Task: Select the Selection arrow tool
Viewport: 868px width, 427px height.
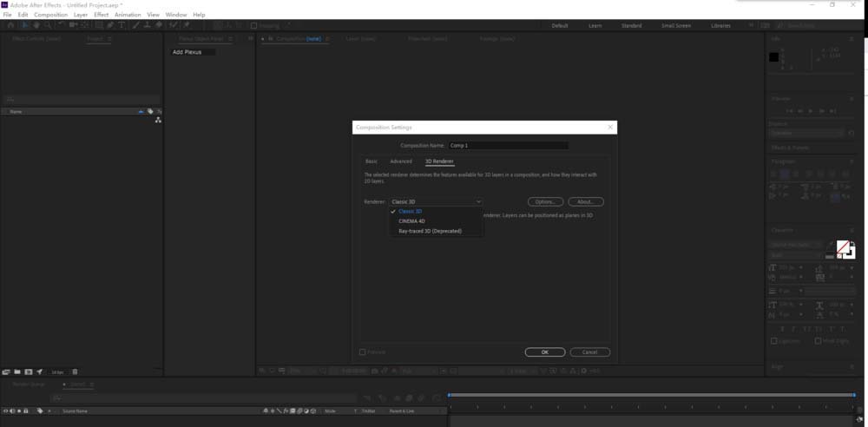Action: pyautogui.click(x=25, y=25)
